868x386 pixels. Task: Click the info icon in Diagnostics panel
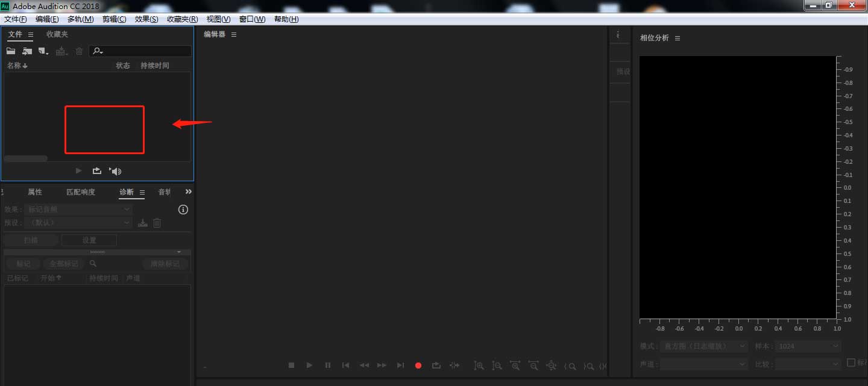[x=183, y=210]
